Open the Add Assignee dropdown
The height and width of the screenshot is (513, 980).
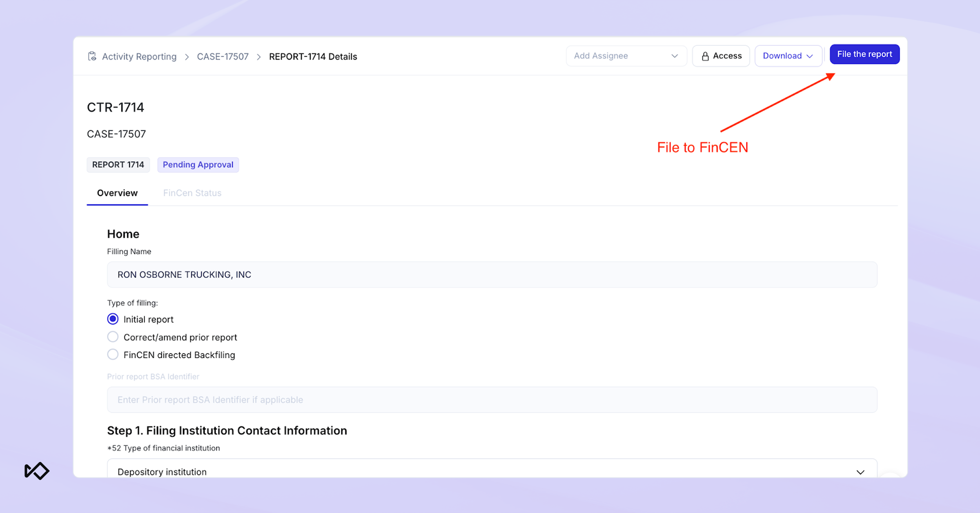[x=626, y=56]
